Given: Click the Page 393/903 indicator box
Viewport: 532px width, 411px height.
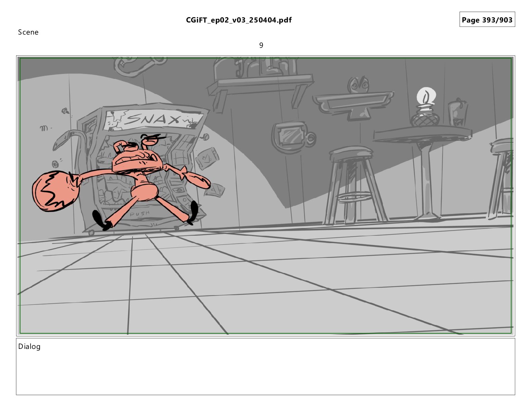Looking at the screenshot, I should (487, 19).
